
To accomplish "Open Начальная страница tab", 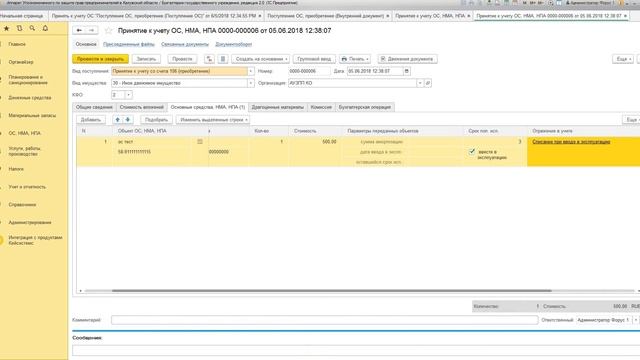I will point(23,16).
